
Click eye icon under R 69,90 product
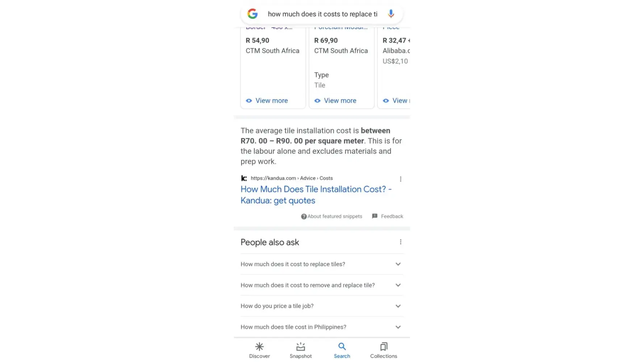[x=317, y=101]
